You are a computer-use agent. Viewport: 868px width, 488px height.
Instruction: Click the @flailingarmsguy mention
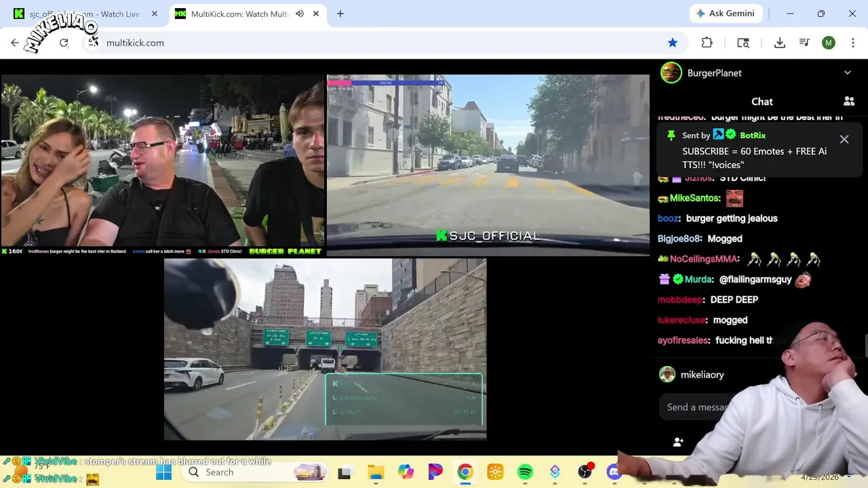click(x=755, y=279)
